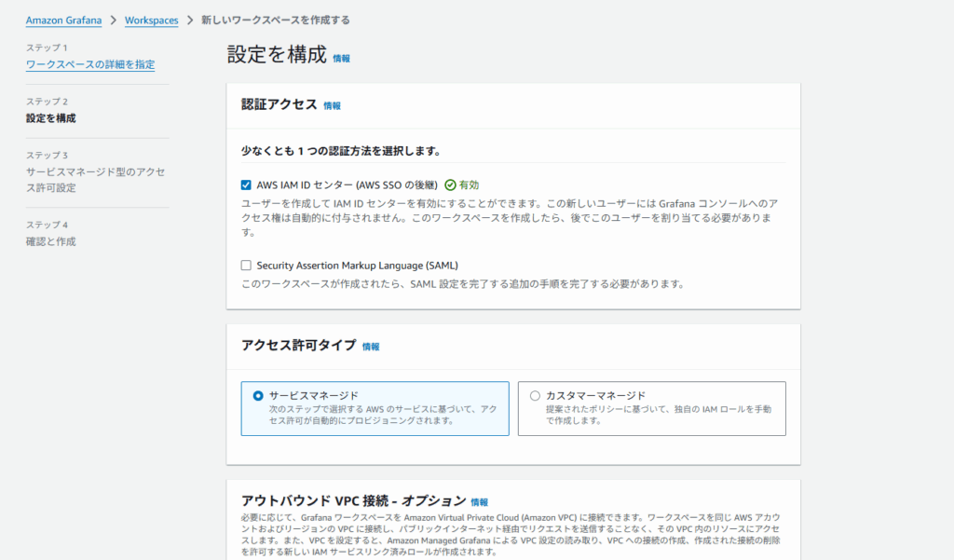Click the green 有効 checkmark status icon
Viewport: 954px width, 560px height.
(450, 185)
